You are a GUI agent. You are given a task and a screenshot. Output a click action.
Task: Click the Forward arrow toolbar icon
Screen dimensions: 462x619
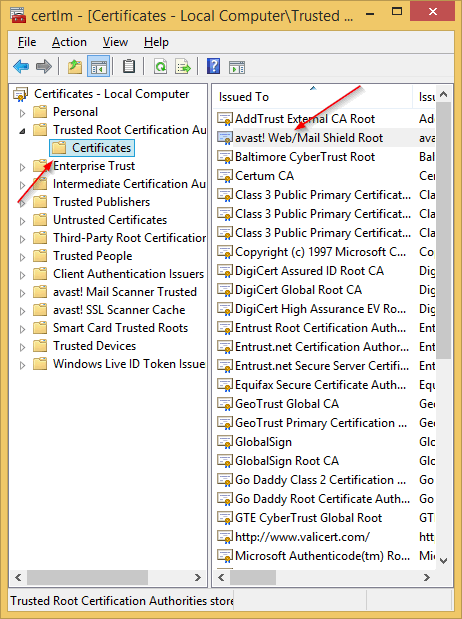point(43,66)
